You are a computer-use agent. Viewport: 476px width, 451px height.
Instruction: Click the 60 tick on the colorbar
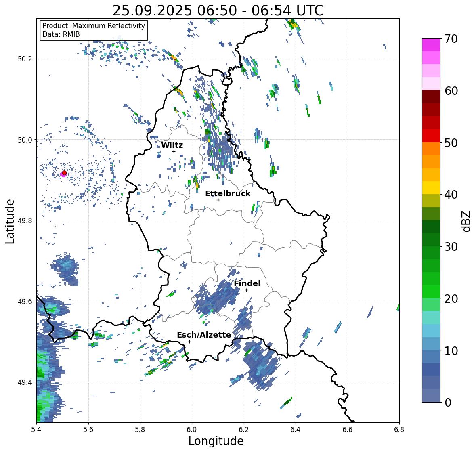[x=451, y=91]
